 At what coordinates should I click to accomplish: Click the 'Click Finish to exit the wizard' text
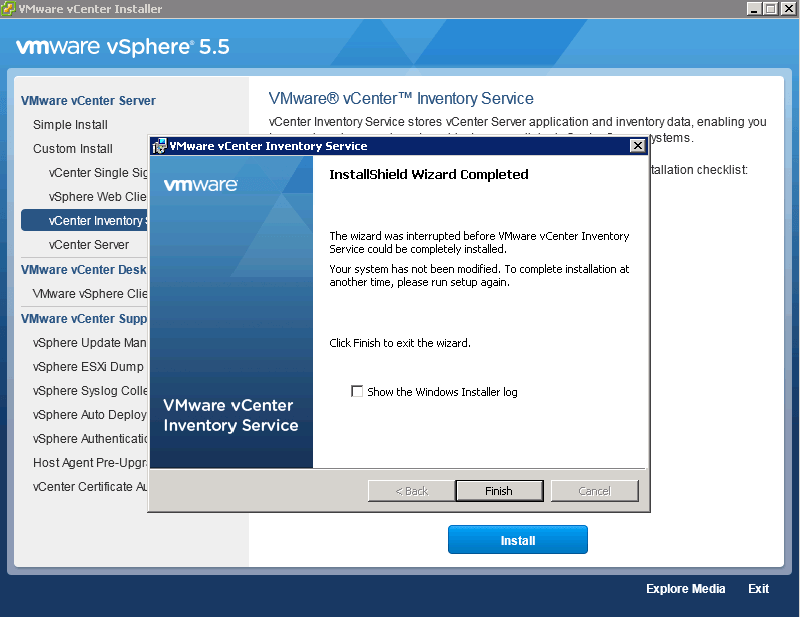pyautogui.click(x=400, y=343)
